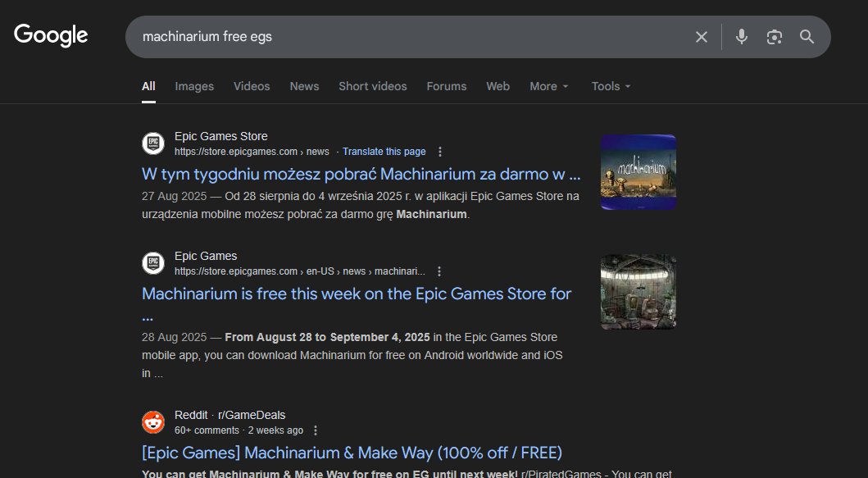This screenshot has height=478, width=868.
Task: Open 'Machinarium is free this week' result
Action: point(357,294)
